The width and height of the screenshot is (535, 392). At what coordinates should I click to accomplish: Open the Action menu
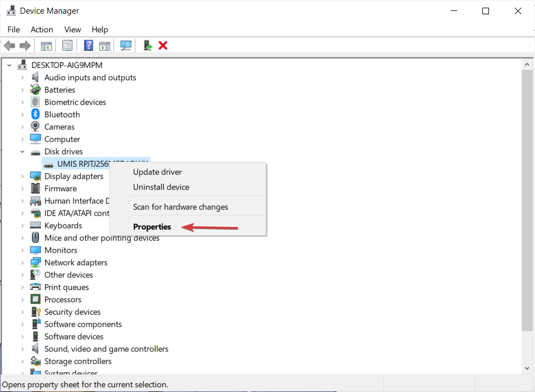(42, 30)
